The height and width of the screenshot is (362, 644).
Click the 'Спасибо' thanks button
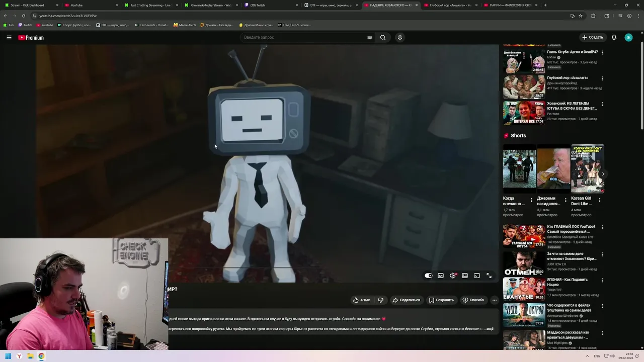(x=473, y=300)
